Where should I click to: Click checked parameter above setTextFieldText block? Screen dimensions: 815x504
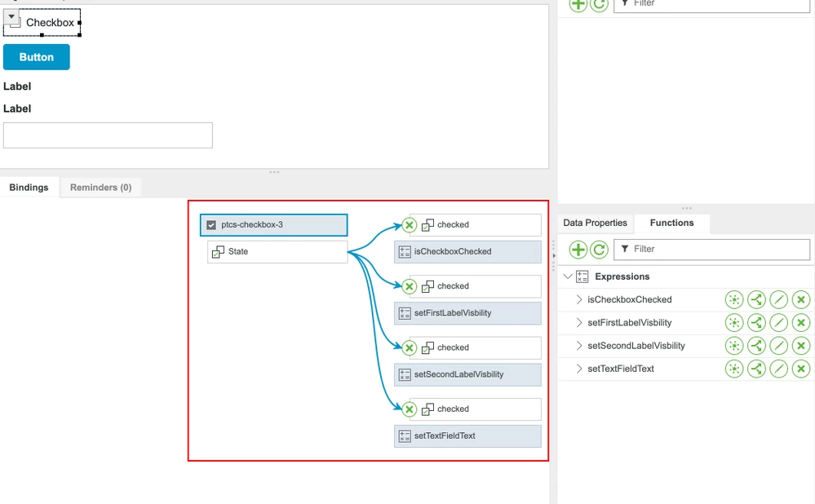point(476,409)
